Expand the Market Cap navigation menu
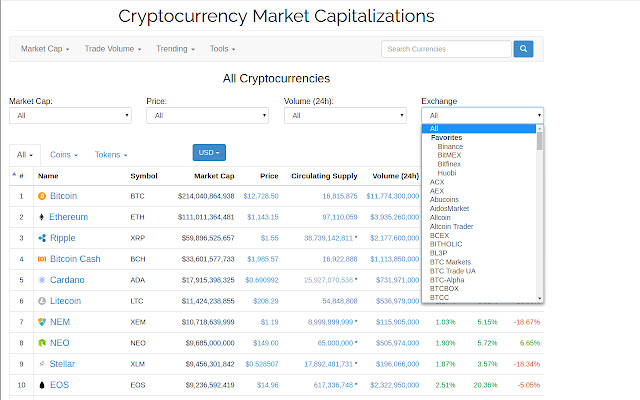The image size is (640, 400). [x=45, y=49]
